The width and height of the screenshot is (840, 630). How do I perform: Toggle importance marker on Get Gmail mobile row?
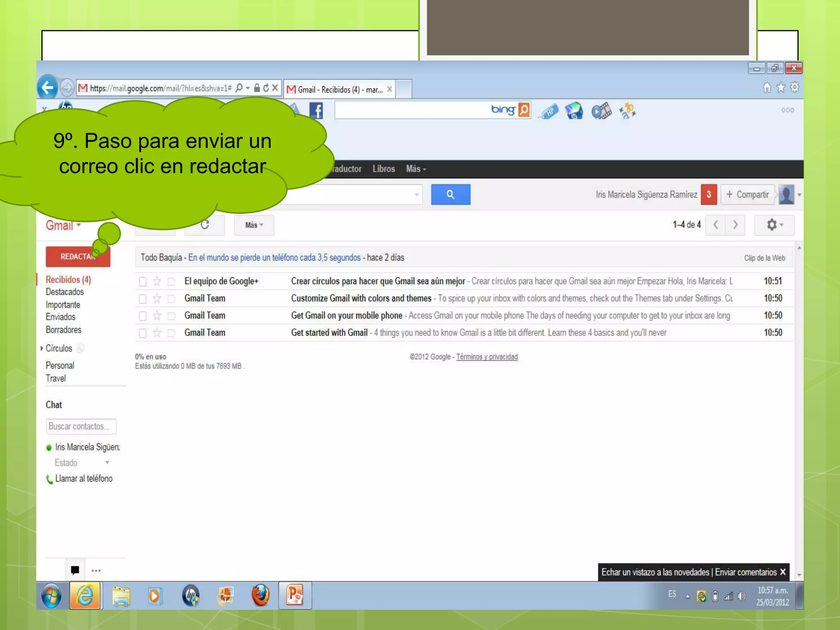[x=171, y=316]
